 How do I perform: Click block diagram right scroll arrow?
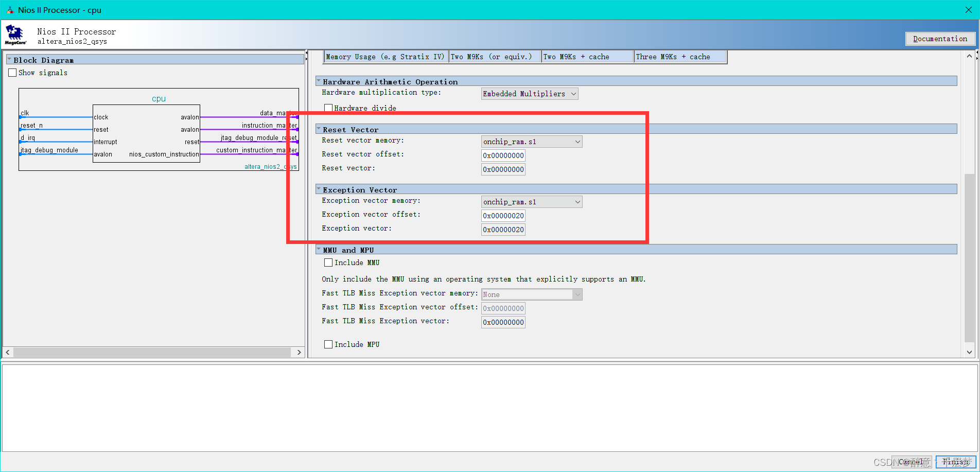click(299, 352)
